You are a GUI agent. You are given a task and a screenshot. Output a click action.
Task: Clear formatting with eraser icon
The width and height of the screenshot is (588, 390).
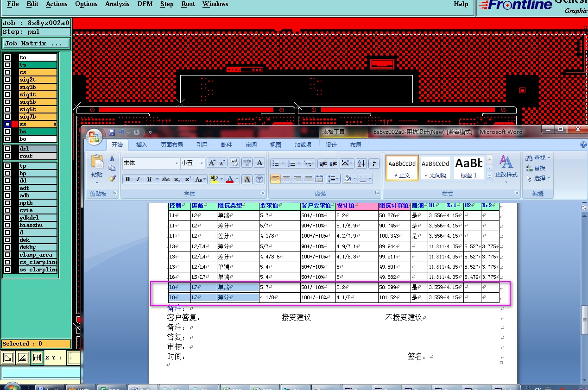click(x=234, y=163)
